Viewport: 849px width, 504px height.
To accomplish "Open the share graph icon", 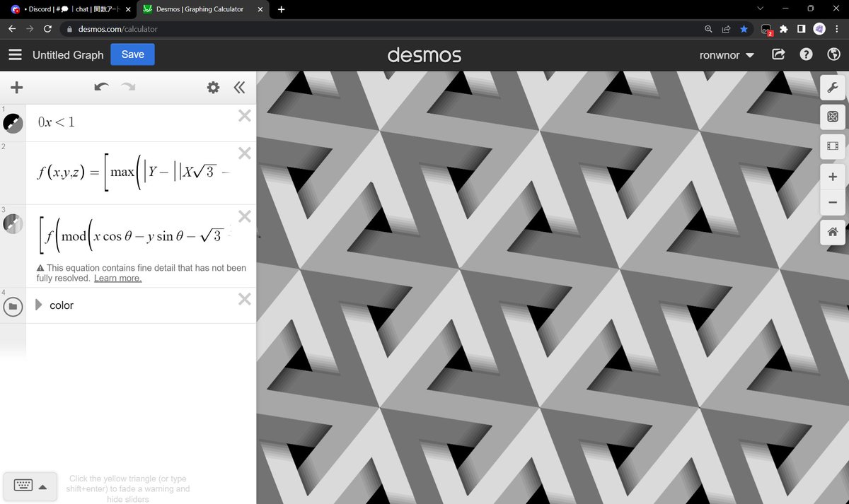I will point(778,54).
